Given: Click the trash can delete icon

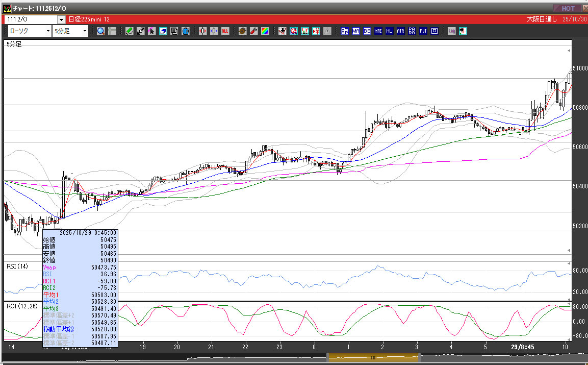Looking at the screenshot, I should (185, 31).
